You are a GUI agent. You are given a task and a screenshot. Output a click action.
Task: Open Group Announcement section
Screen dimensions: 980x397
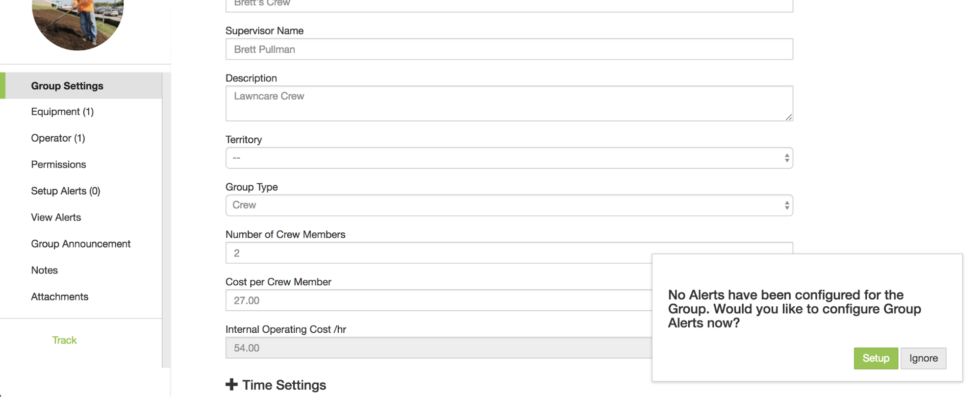80,244
